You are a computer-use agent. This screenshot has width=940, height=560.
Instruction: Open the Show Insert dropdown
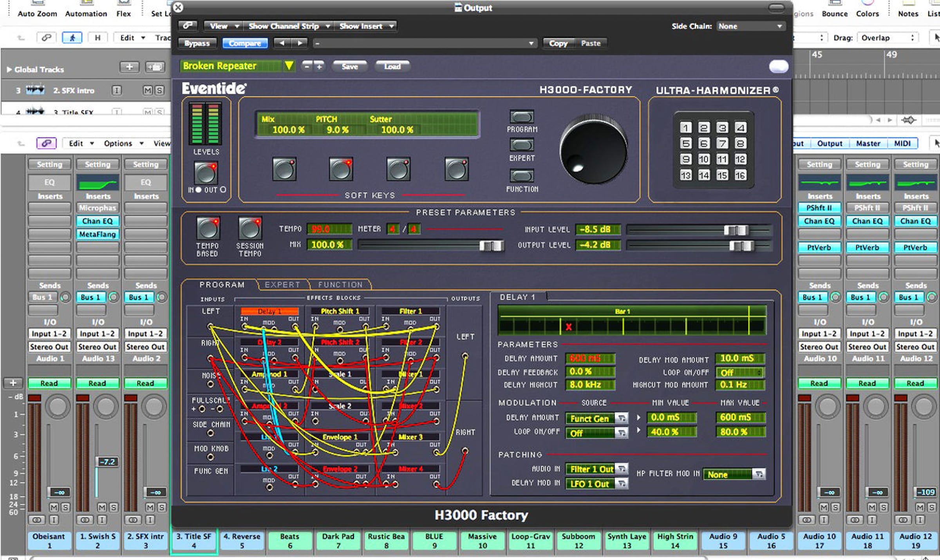click(x=366, y=26)
